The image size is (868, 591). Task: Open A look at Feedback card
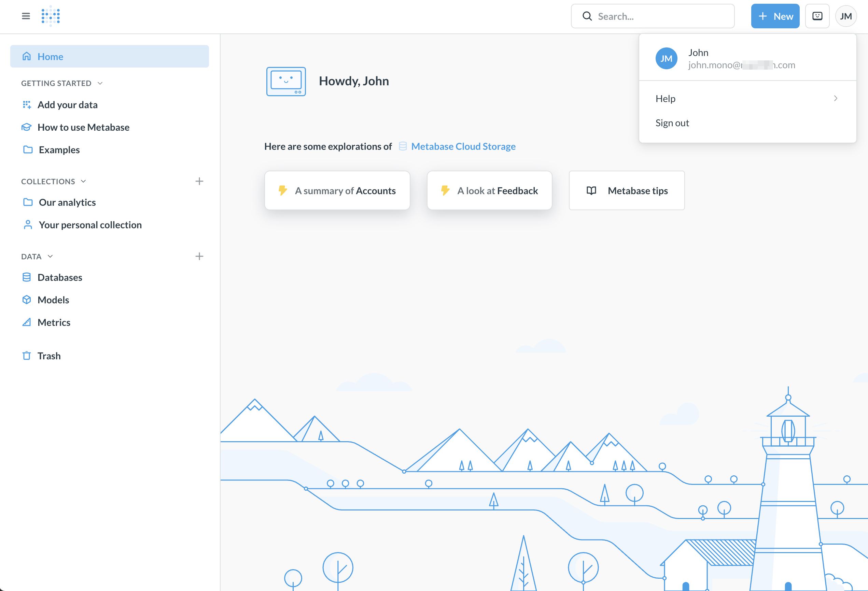click(490, 191)
